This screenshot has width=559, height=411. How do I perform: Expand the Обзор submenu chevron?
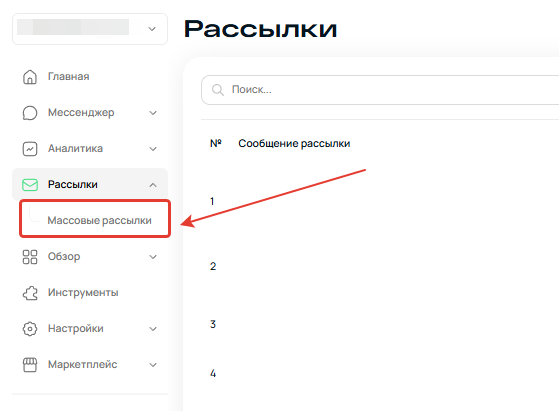(x=153, y=257)
